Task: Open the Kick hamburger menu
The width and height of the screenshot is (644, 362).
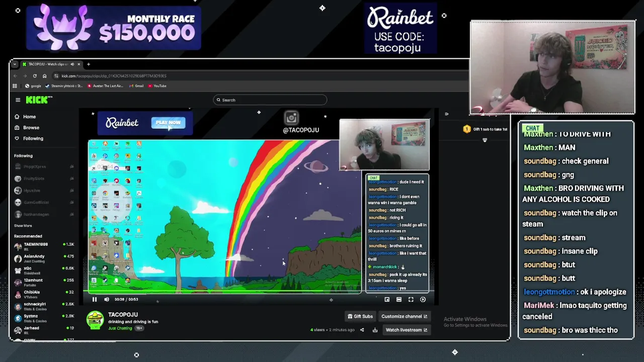Action: pyautogui.click(x=18, y=100)
